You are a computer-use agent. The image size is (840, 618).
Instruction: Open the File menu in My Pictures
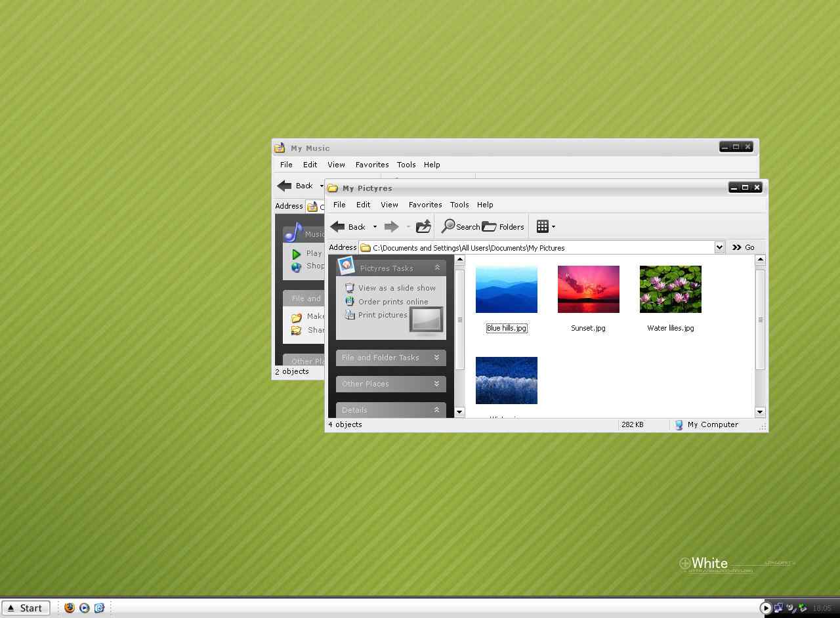pyautogui.click(x=339, y=205)
